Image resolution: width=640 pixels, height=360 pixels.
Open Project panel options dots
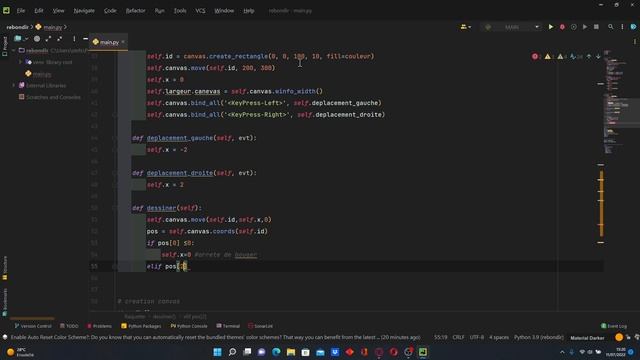74,39
